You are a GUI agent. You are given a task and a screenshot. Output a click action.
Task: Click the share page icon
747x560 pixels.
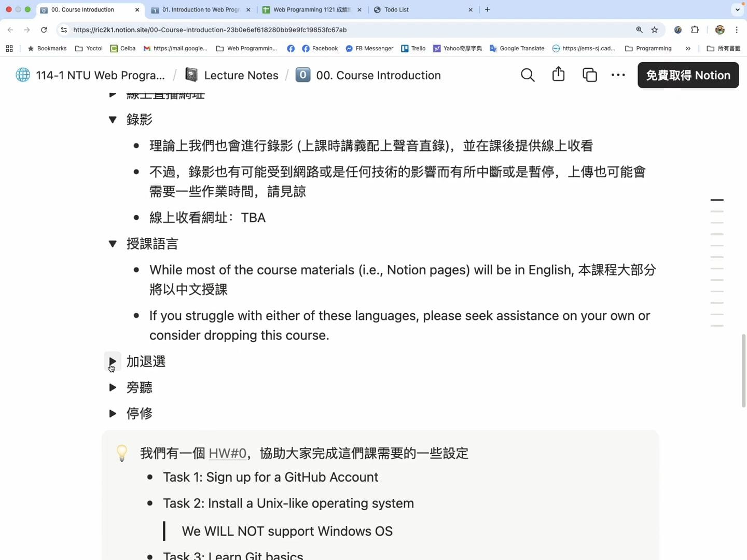(558, 75)
